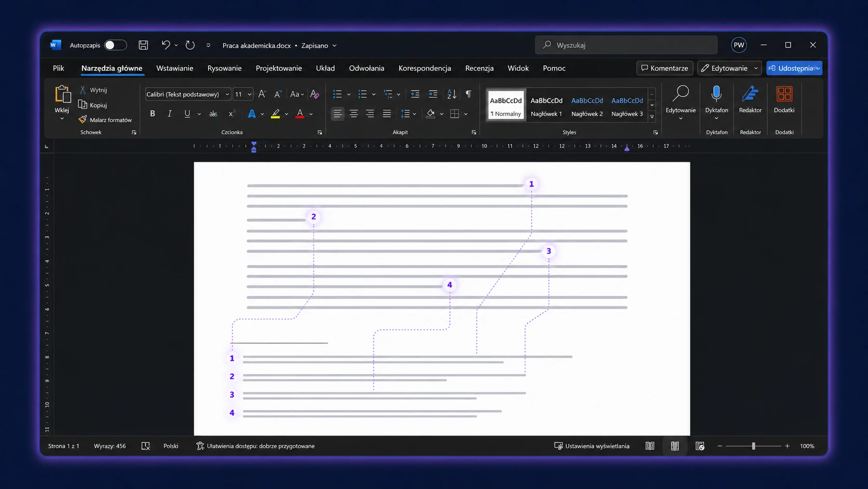Zoom out with the minus button
The height and width of the screenshot is (489, 868).
click(x=720, y=446)
